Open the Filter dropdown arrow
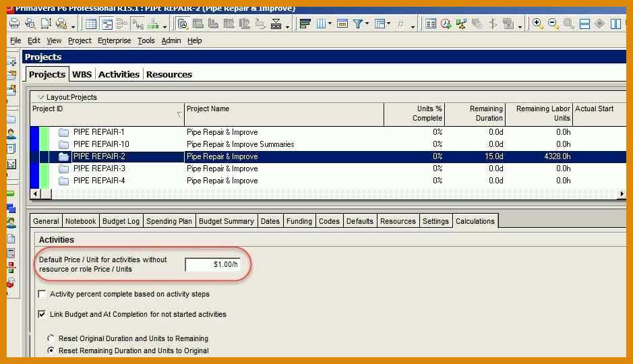 pos(367,24)
